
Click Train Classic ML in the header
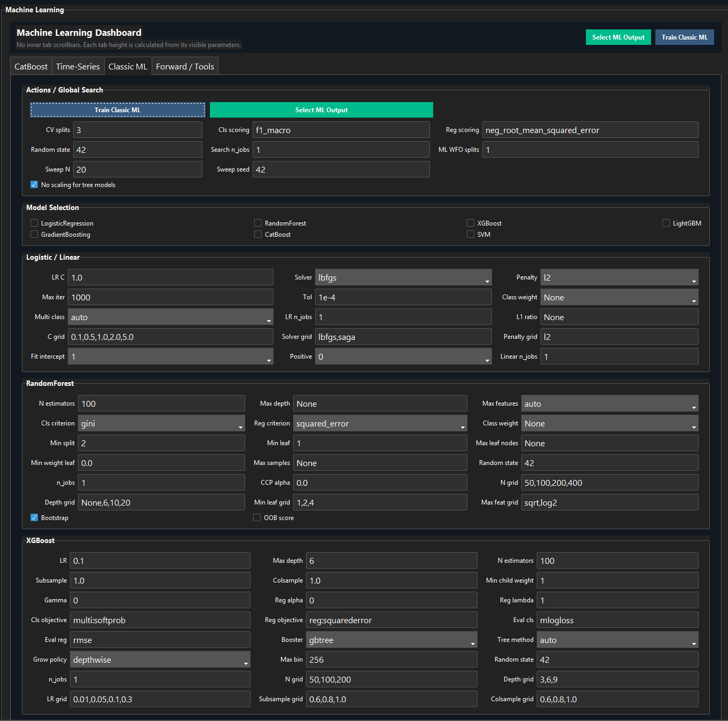685,37
